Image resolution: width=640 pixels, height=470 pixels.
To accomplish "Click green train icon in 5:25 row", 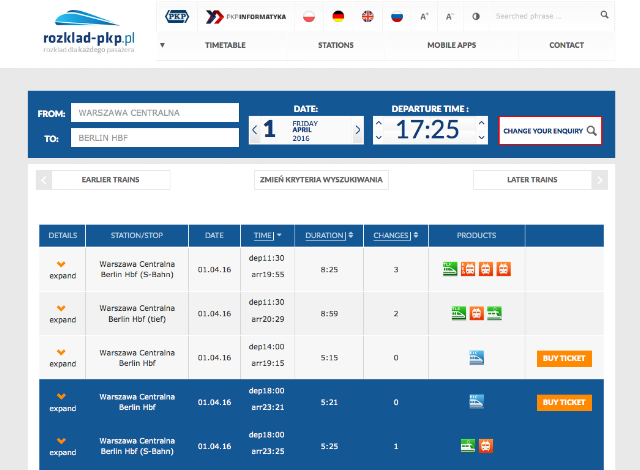I will tap(468, 446).
